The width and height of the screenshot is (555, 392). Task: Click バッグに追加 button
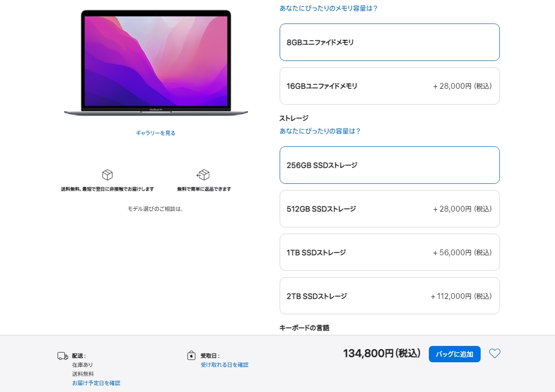tap(454, 354)
